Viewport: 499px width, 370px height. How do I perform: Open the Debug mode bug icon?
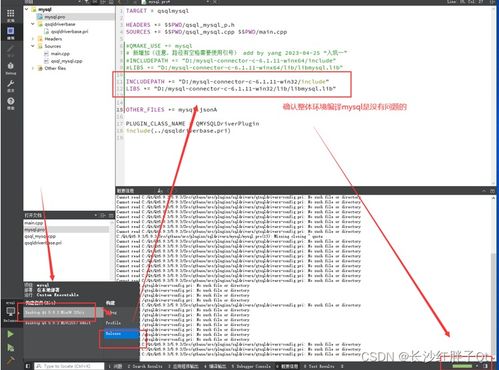point(11,66)
